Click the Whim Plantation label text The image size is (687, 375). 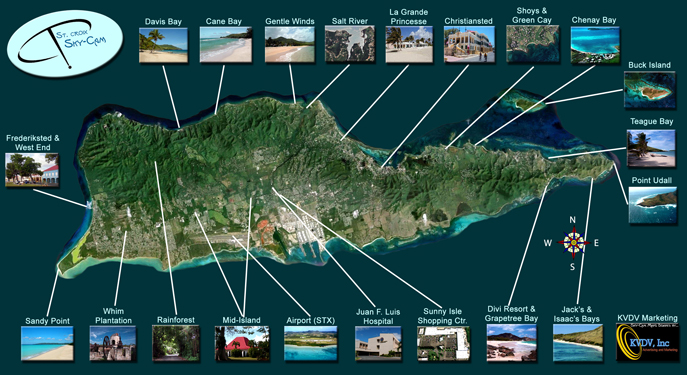(x=113, y=316)
